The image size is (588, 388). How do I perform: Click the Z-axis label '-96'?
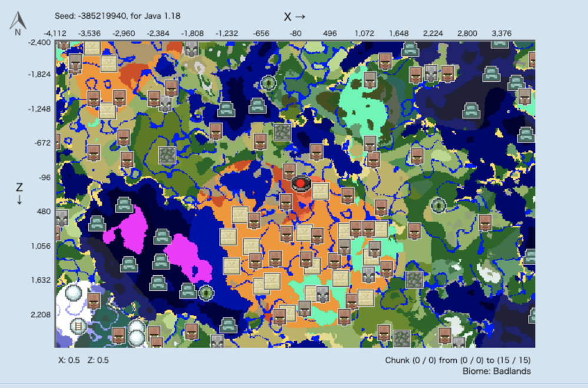(x=44, y=178)
